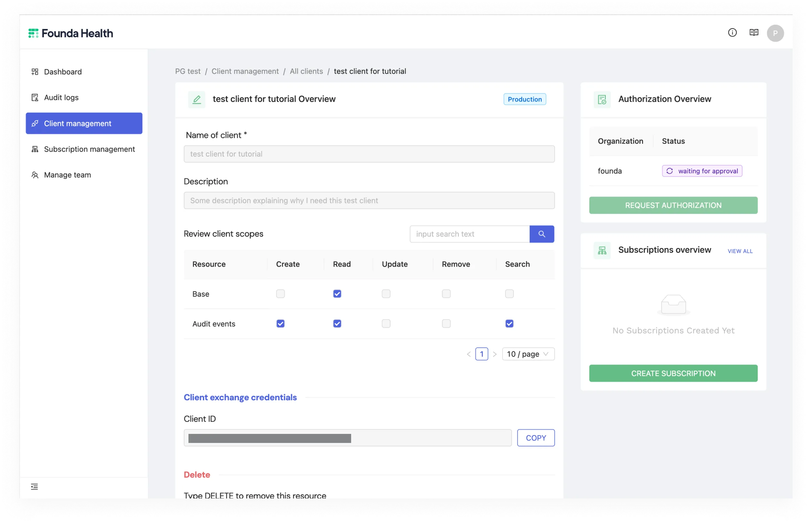The width and height of the screenshot is (812, 523).
Task: Click the REQUEST AUTHORIZATION button
Action: [x=673, y=205]
